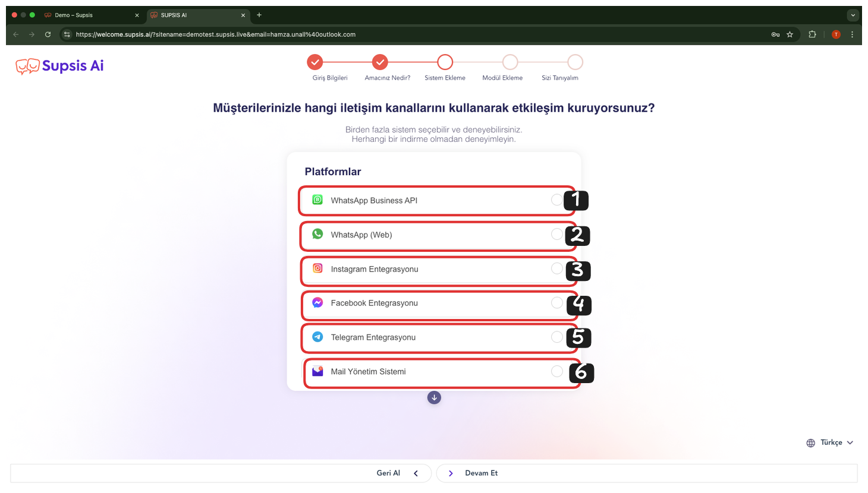Click the Instagram Entegrasyonu label
The height and width of the screenshot is (493, 868).
click(375, 269)
